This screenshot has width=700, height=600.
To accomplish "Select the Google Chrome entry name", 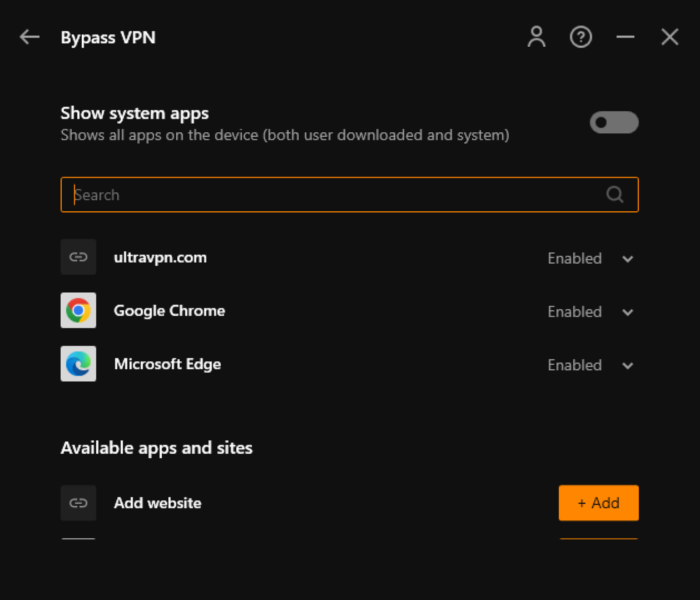I will coord(170,310).
